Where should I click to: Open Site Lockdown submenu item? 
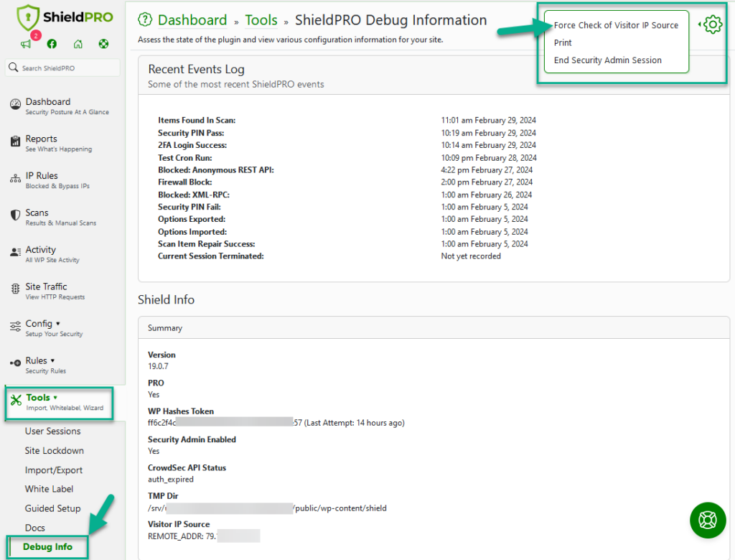[54, 451]
